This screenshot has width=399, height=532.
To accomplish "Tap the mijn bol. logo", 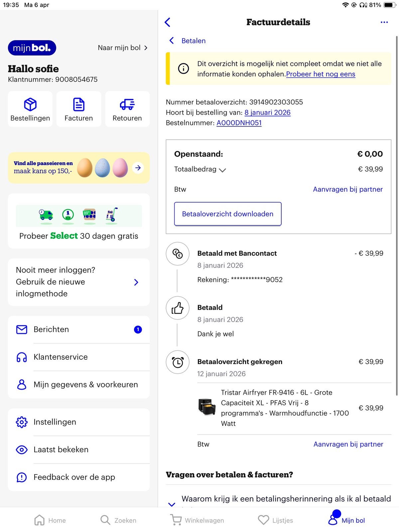I will pos(32,48).
